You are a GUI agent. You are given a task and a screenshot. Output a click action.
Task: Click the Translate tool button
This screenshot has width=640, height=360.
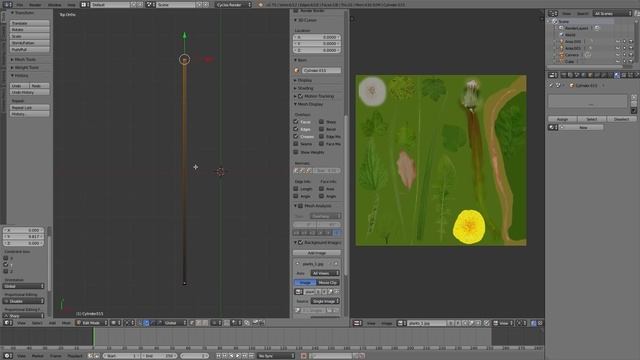(x=29, y=23)
